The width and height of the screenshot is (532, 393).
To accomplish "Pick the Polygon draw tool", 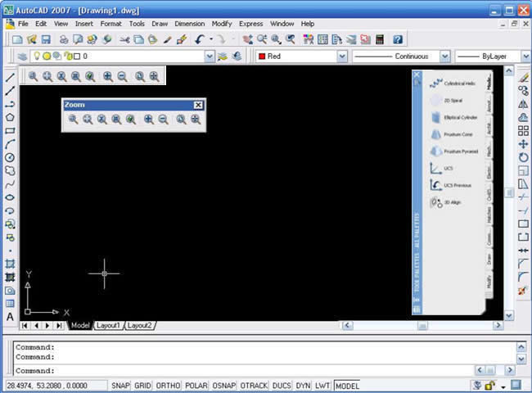I will point(10,117).
